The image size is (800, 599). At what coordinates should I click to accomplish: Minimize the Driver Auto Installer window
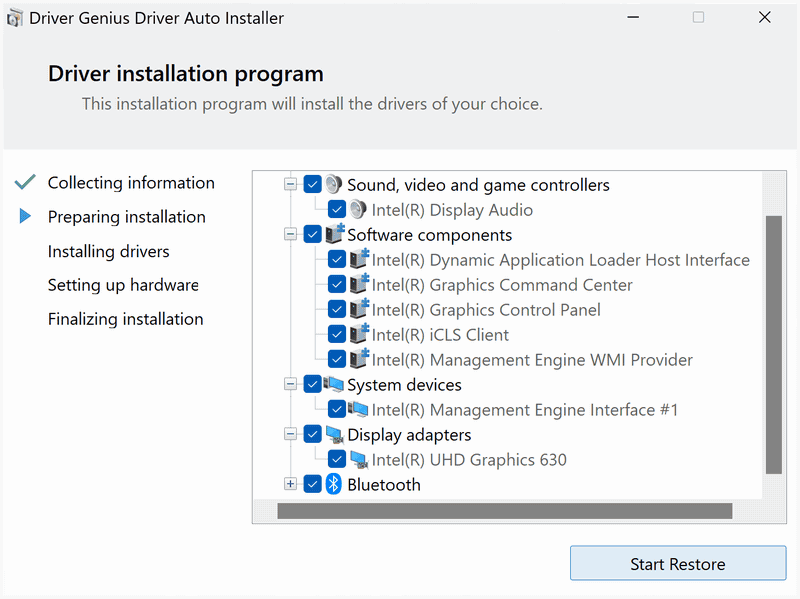633,17
